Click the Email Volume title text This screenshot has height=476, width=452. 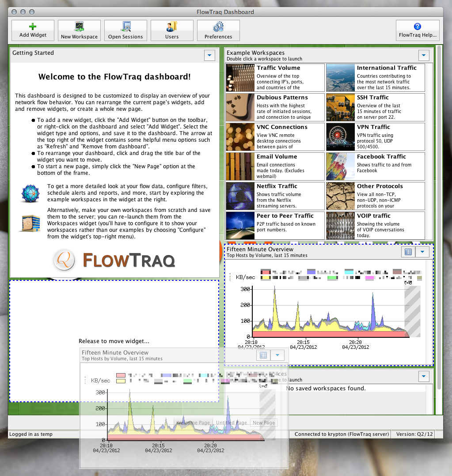277,157
